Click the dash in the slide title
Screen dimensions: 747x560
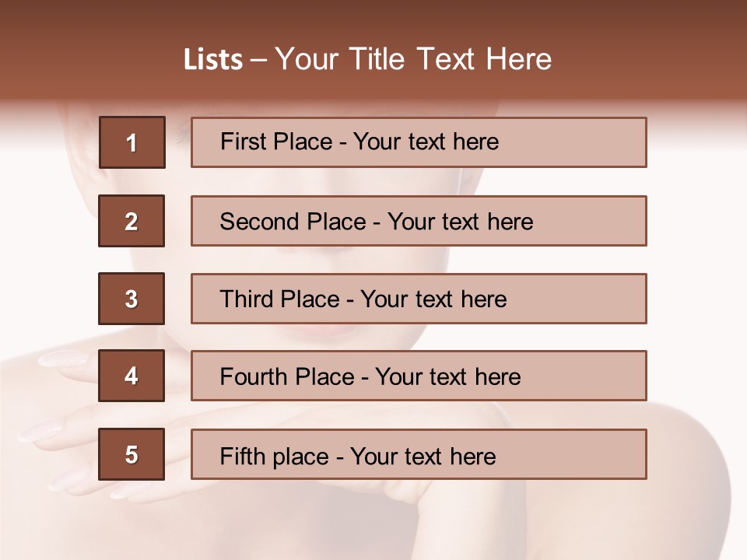coord(258,60)
